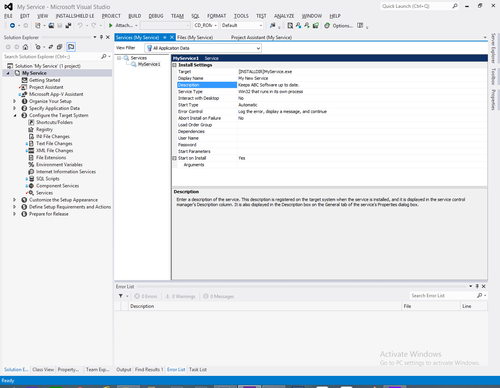The image size is (500, 388).
Task: Switch to Files (My Service) tab
Action: (x=195, y=37)
